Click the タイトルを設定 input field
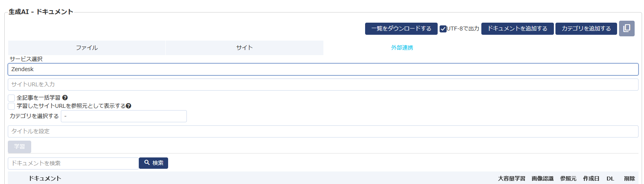Image resolution: width=644 pixels, height=184 pixels. (323, 131)
